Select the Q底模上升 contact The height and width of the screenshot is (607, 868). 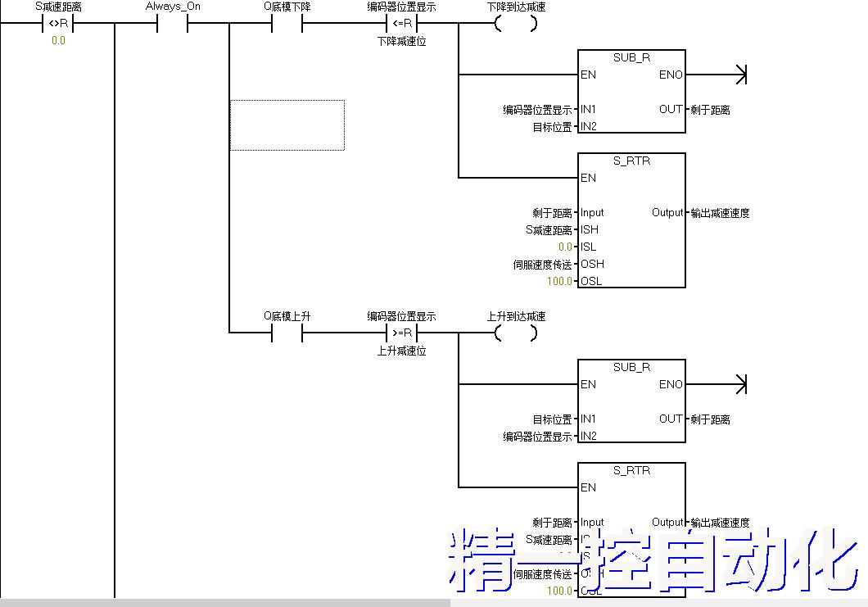[287, 333]
